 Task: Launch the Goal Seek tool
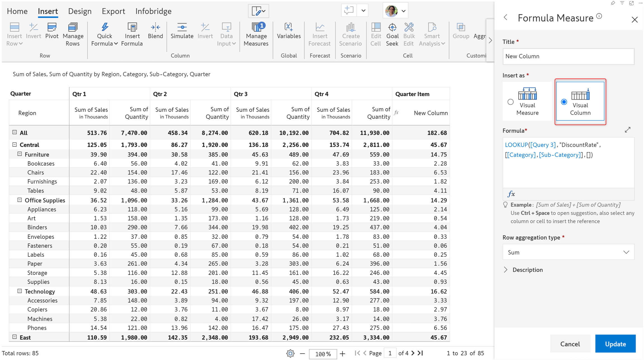[392, 34]
